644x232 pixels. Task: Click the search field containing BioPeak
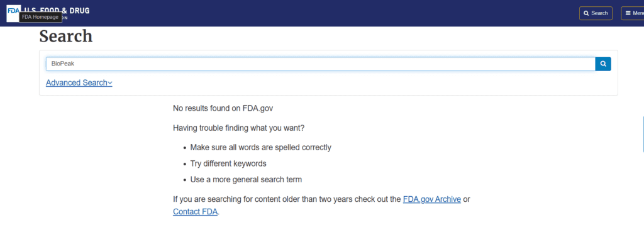pyautogui.click(x=320, y=64)
